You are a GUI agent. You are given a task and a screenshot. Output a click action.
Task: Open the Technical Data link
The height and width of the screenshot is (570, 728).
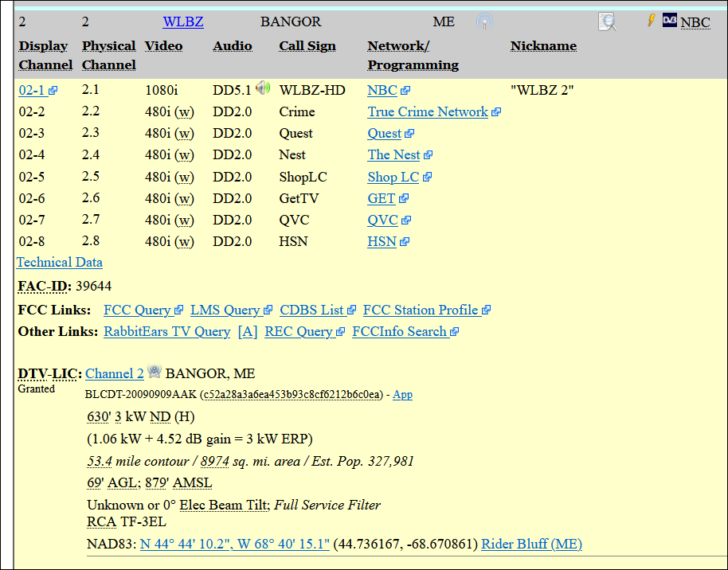click(60, 262)
